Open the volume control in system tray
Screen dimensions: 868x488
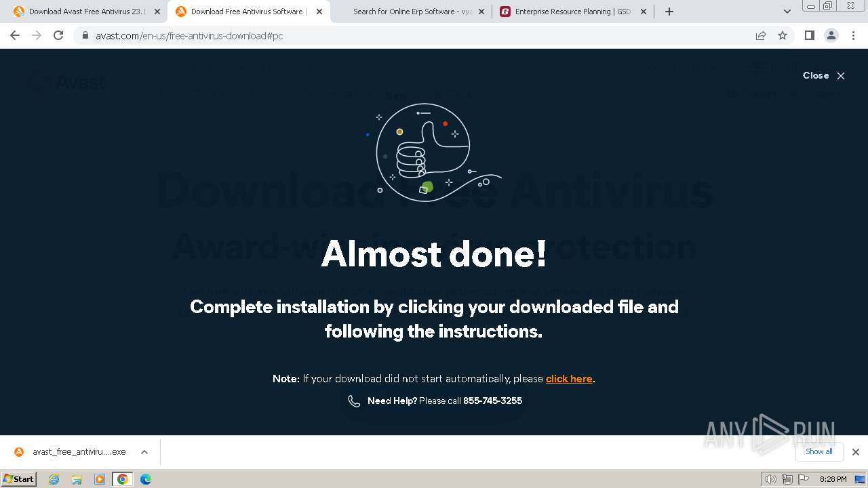click(771, 479)
